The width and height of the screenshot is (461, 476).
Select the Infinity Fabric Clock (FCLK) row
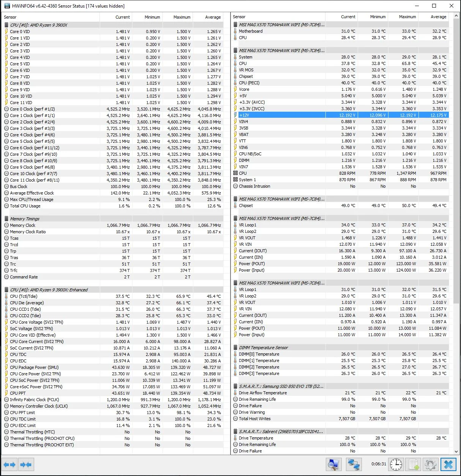click(x=113, y=400)
